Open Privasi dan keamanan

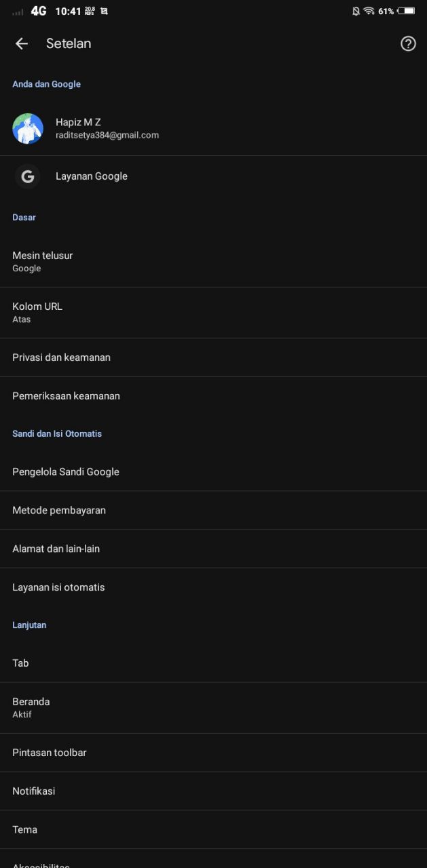tap(213, 357)
